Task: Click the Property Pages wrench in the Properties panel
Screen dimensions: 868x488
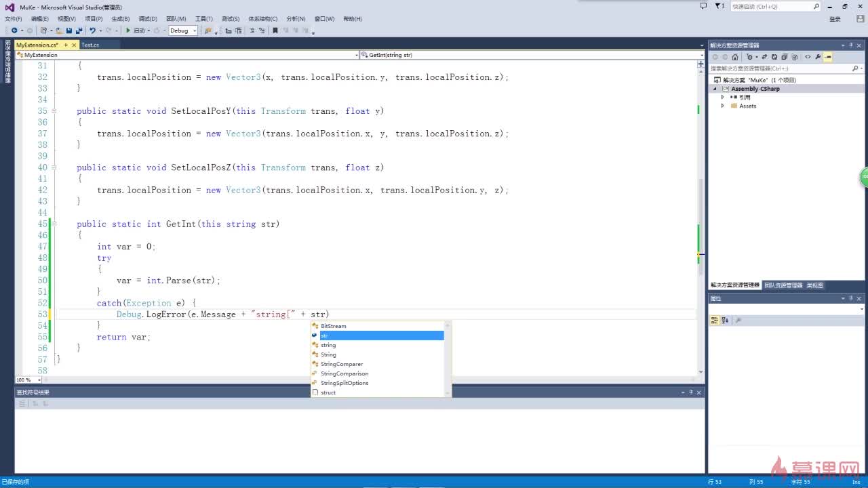Action: coord(738,320)
